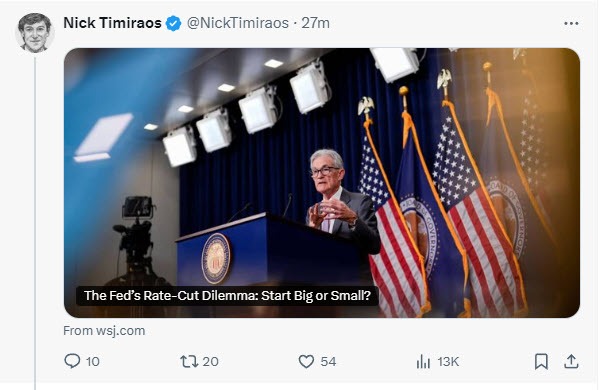View analytics via bar chart icon
Image resolution: width=609 pixels, height=390 pixels.
pyautogui.click(x=423, y=361)
